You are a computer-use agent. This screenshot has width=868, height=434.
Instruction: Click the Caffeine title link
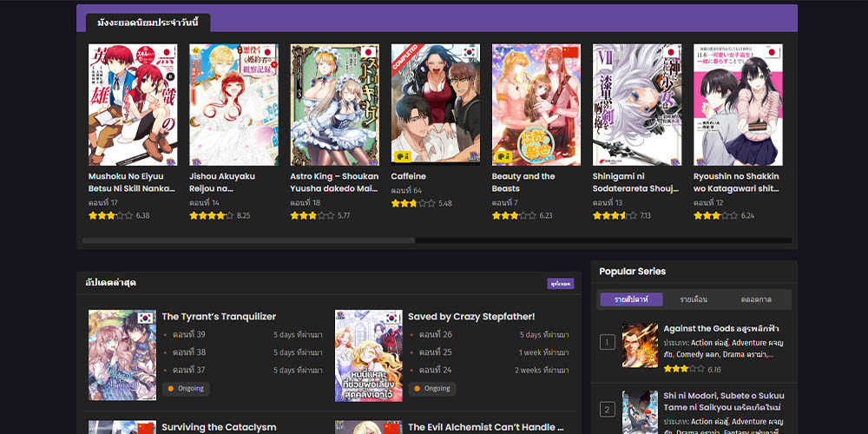point(409,176)
